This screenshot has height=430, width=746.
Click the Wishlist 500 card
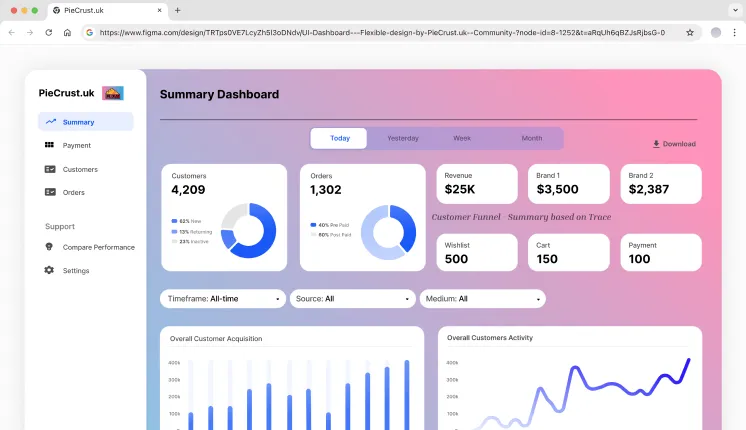(x=477, y=253)
